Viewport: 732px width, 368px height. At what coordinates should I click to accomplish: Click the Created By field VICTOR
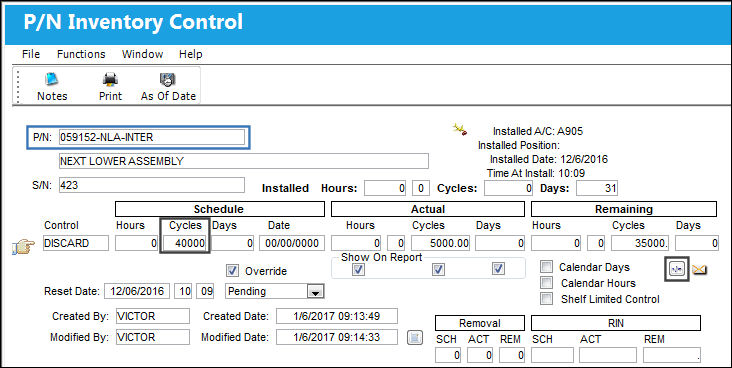coord(153,316)
